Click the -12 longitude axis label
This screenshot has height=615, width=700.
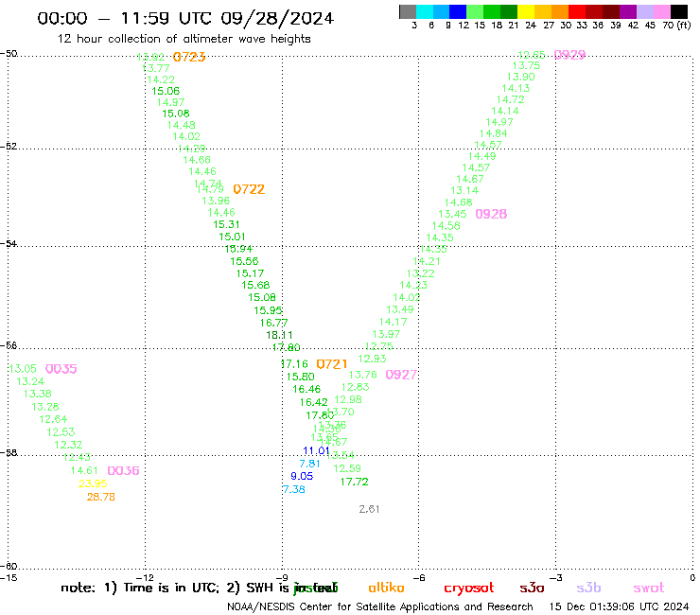coord(145,578)
